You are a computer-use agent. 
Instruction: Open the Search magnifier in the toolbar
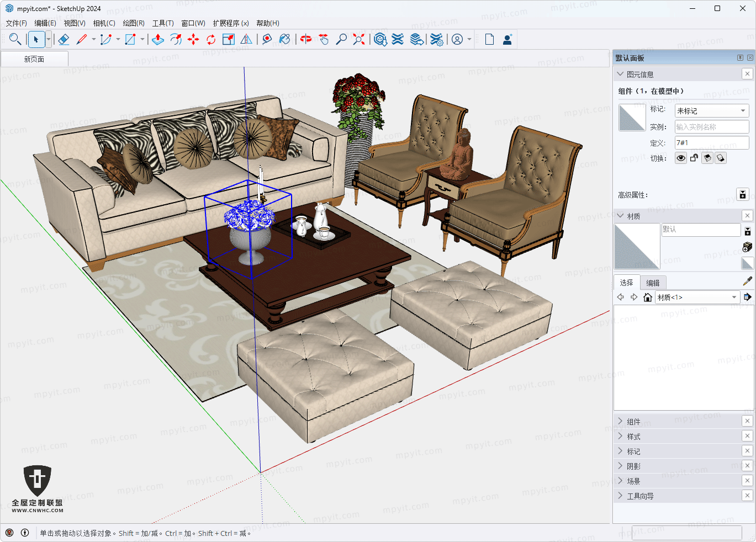pos(15,39)
